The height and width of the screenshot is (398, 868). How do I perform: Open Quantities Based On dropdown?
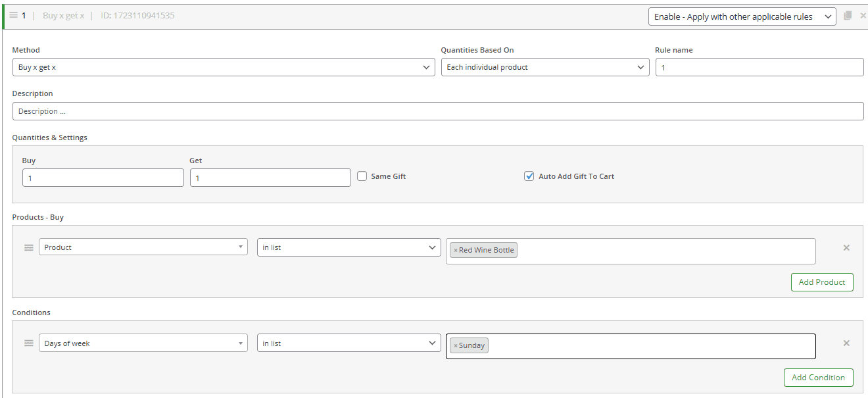click(544, 67)
